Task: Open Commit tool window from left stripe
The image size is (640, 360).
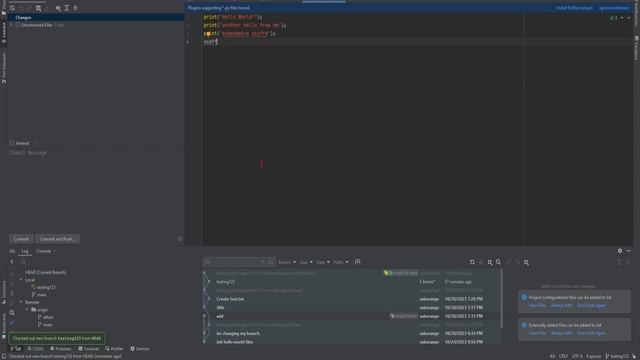Action: coord(4,33)
